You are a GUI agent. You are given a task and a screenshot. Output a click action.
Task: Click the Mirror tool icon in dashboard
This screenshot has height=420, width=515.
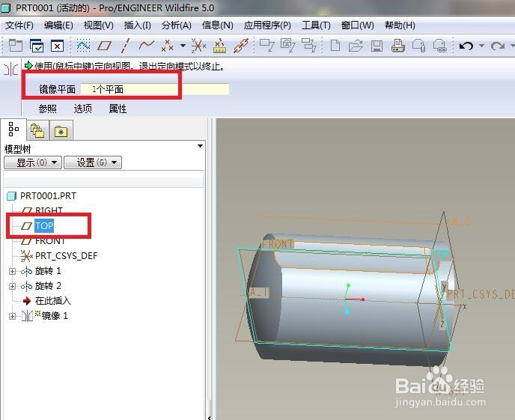(x=10, y=70)
